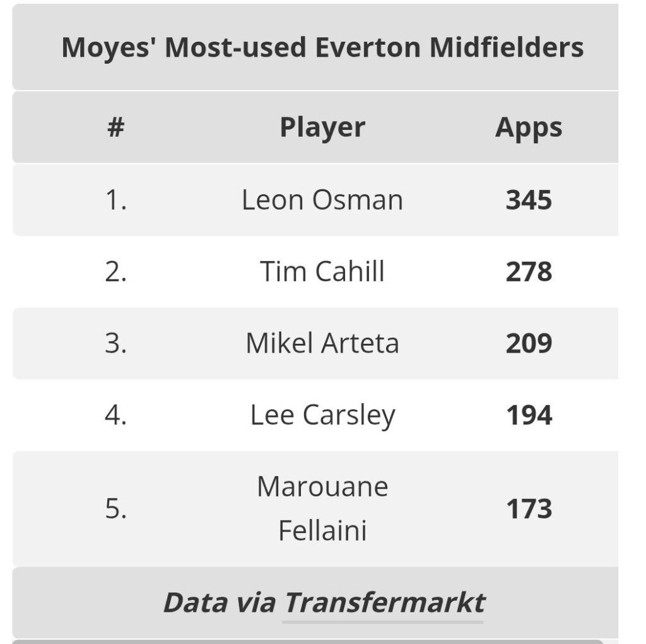Select the 'Player' column header

pos(322,127)
